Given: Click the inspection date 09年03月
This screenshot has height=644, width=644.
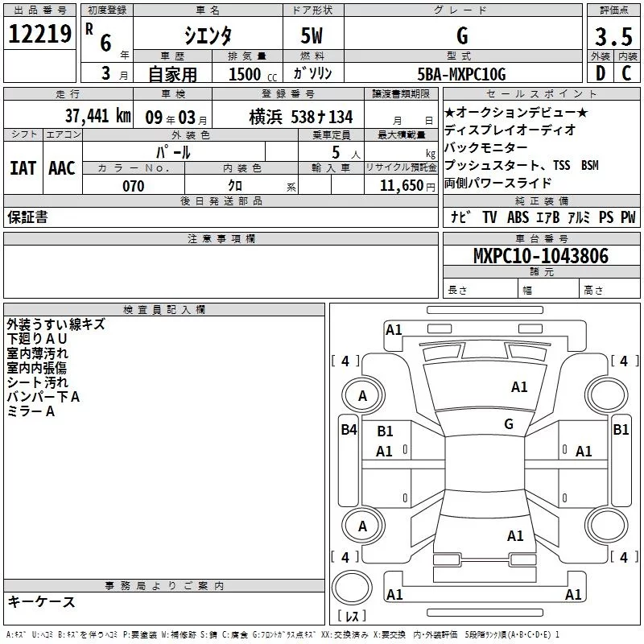Looking at the screenshot, I should pyautogui.click(x=176, y=118).
